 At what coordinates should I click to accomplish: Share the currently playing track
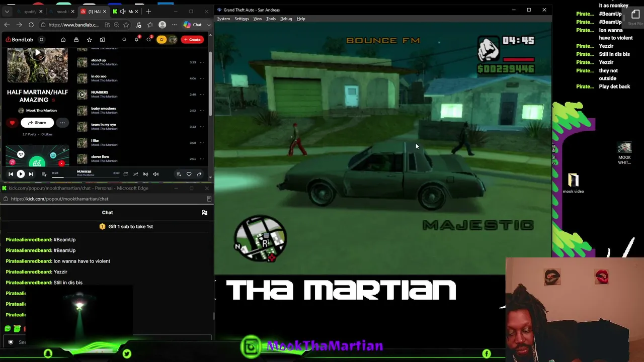199,174
